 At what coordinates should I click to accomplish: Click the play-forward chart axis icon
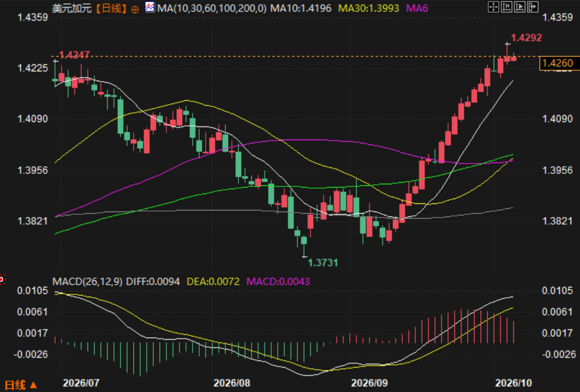coord(519,7)
